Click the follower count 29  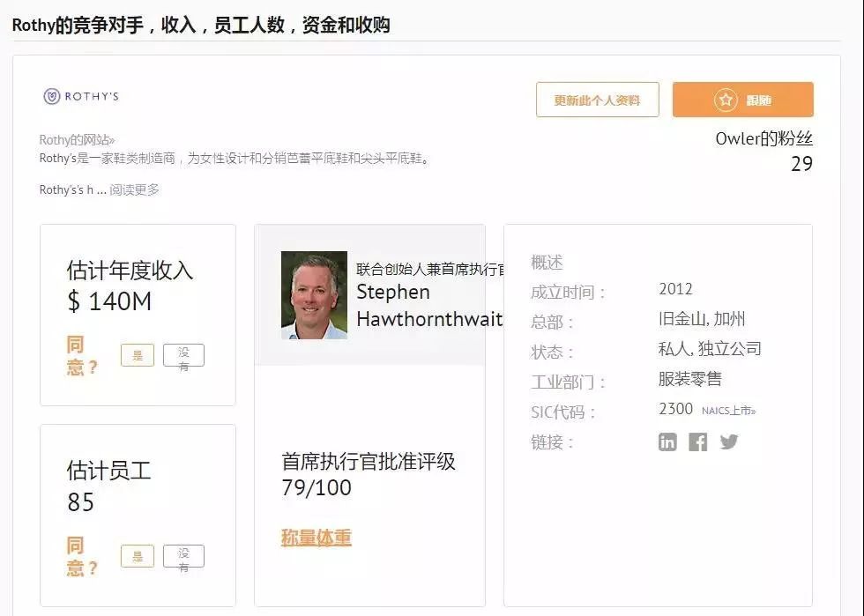pyautogui.click(x=801, y=164)
